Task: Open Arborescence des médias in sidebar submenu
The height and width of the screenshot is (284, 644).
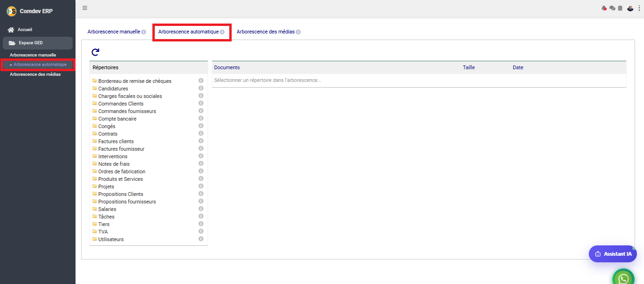Action: [35, 74]
